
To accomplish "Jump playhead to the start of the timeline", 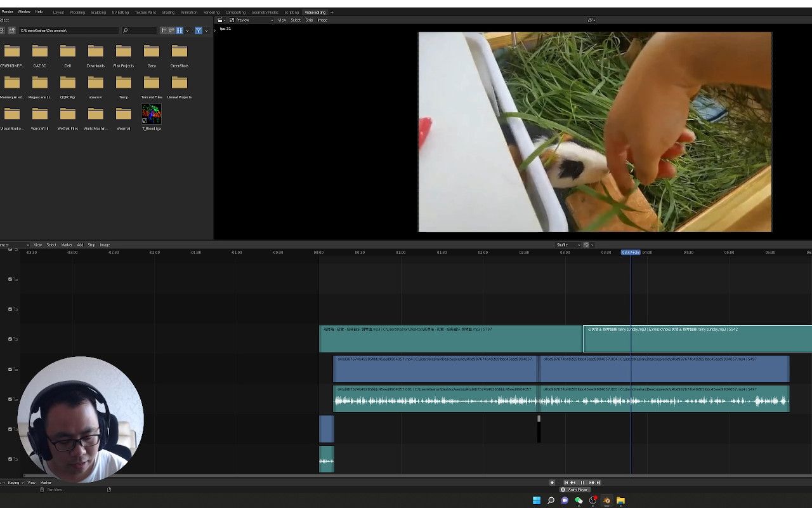I will tap(566, 483).
